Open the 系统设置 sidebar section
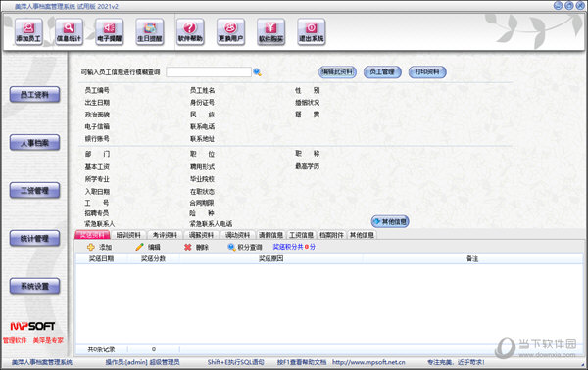Viewport: 588px width, 370px height. pos(34,287)
